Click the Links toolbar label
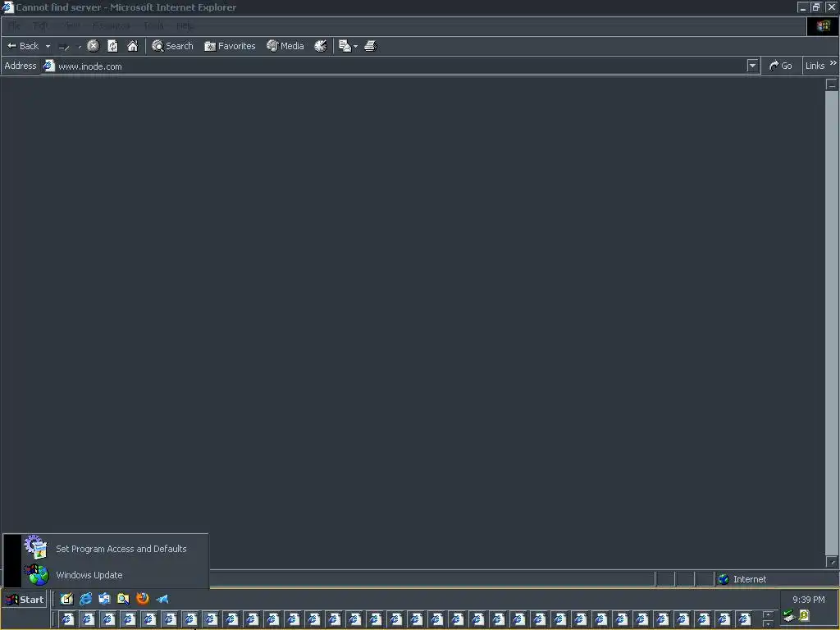 pyautogui.click(x=815, y=66)
